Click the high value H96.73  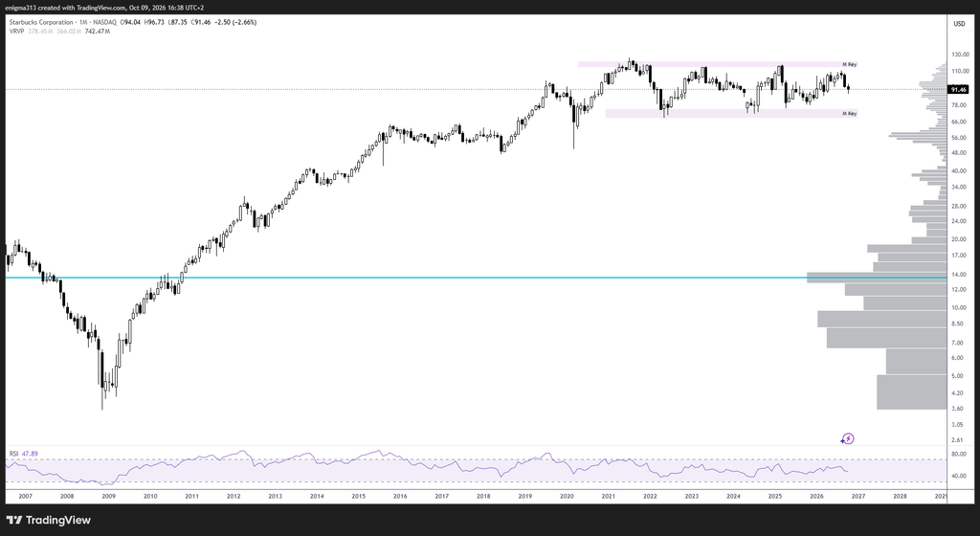click(x=154, y=22)
